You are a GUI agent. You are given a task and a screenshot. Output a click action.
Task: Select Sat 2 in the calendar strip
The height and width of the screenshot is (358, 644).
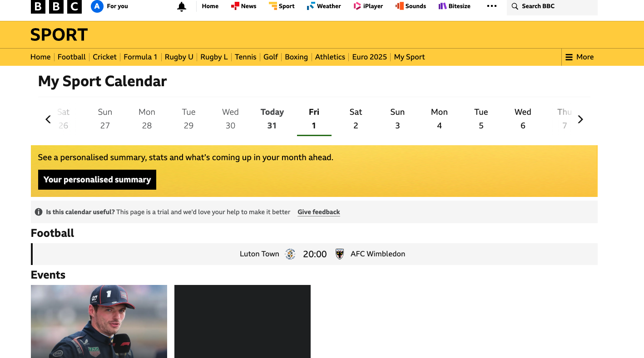[x=356, y=119]
